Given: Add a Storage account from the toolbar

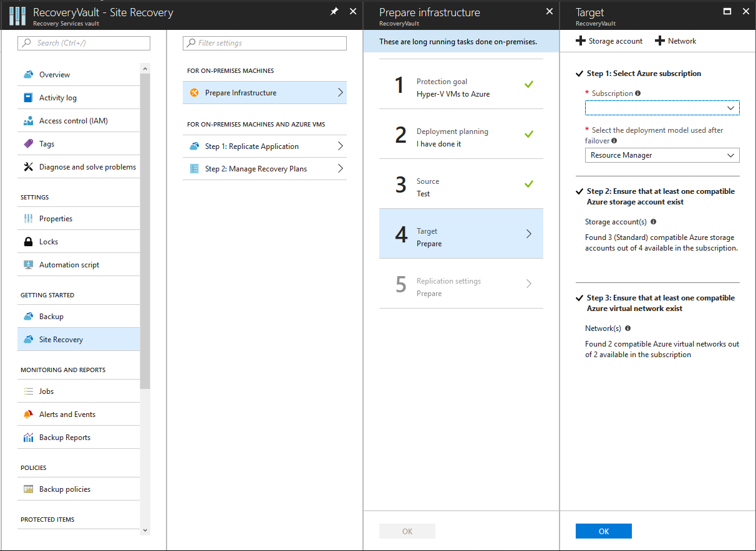Looking at the screenshot, I should click(x=609, y=41).
